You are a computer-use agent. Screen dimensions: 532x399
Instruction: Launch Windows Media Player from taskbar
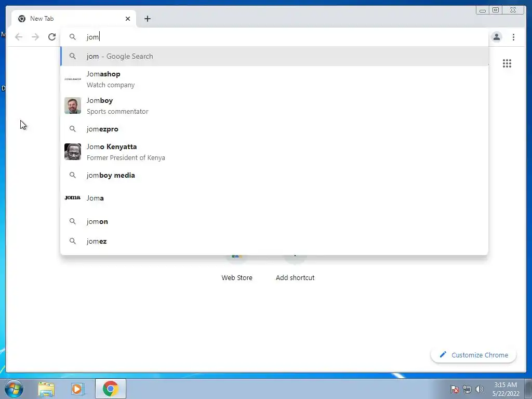pos(77,389)
